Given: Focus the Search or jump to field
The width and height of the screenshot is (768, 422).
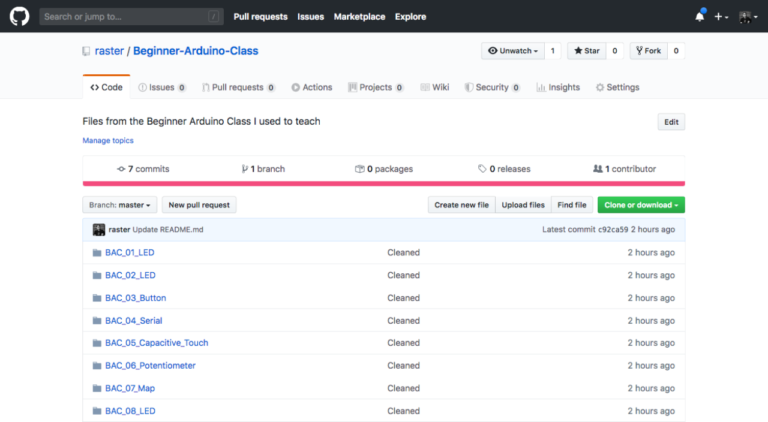Looking at the screenshot, I should [x=130, y=17].
